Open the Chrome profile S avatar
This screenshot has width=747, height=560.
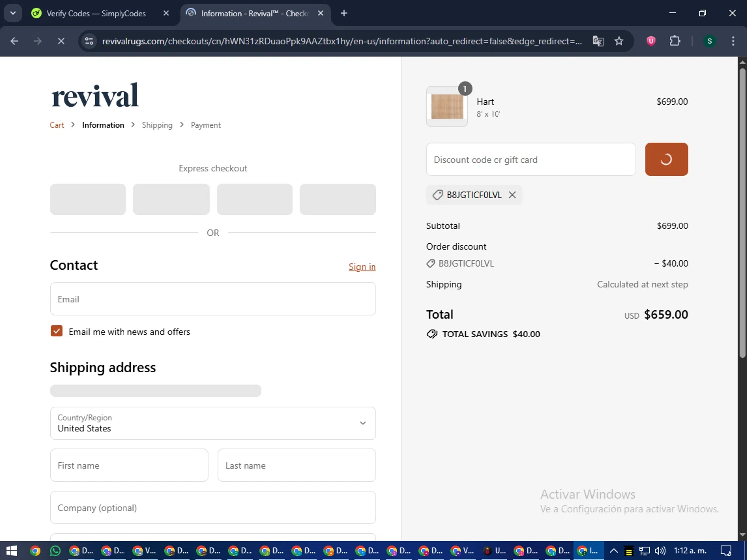710,41
